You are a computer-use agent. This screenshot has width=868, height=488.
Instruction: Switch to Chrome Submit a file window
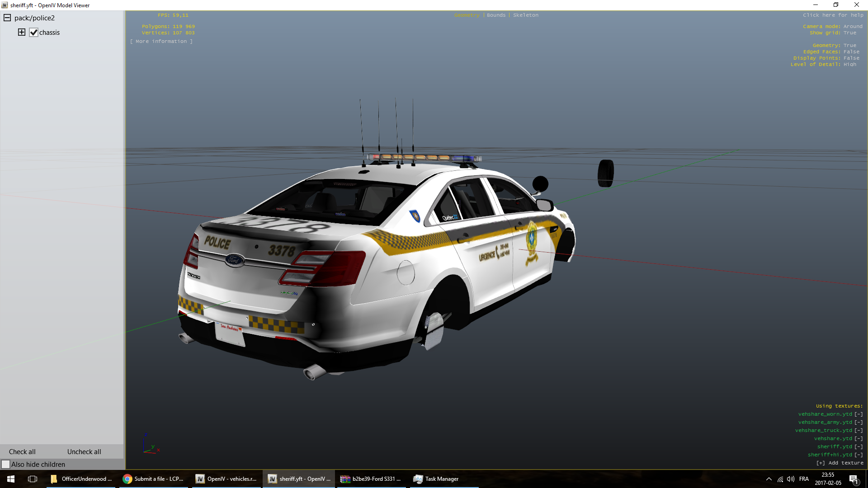click(154, 479)
